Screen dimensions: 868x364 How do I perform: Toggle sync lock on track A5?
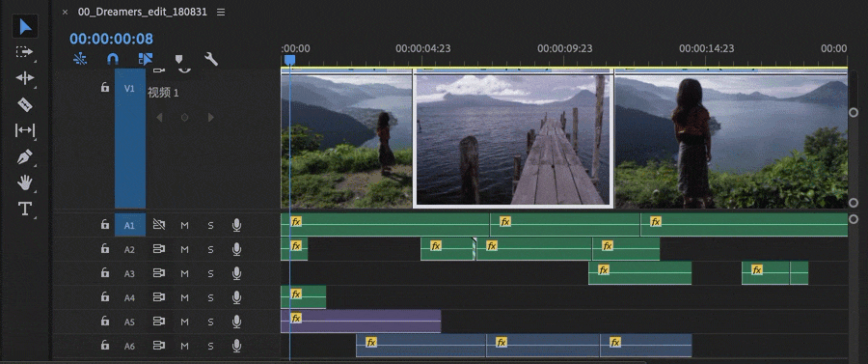pyautogui.click(x=159, y=322)
